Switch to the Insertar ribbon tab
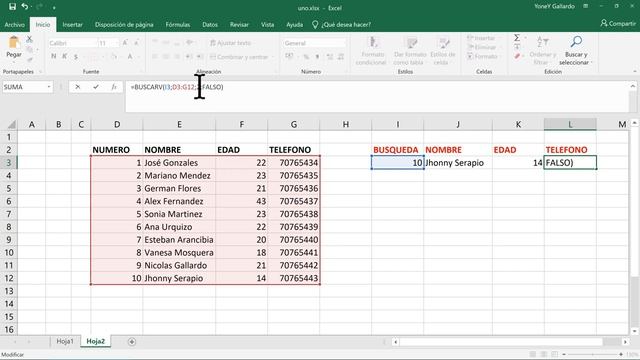Screen dimensions: 640x360 pyautogui.click(x=73, y=24)
